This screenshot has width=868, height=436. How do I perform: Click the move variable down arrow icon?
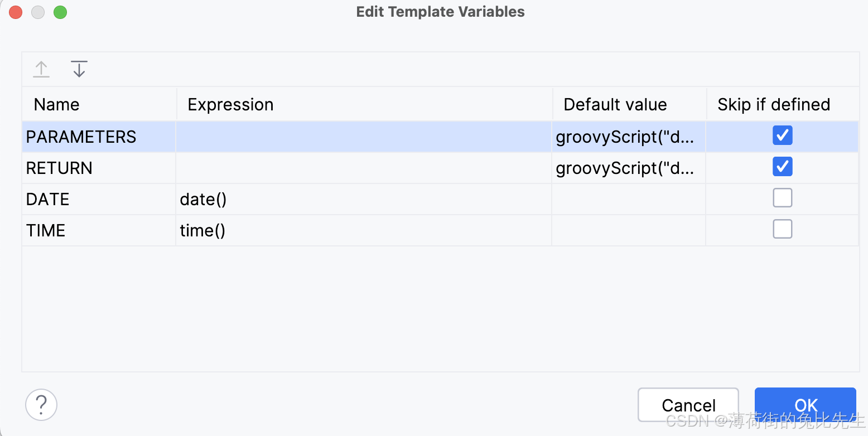point(79,69)
